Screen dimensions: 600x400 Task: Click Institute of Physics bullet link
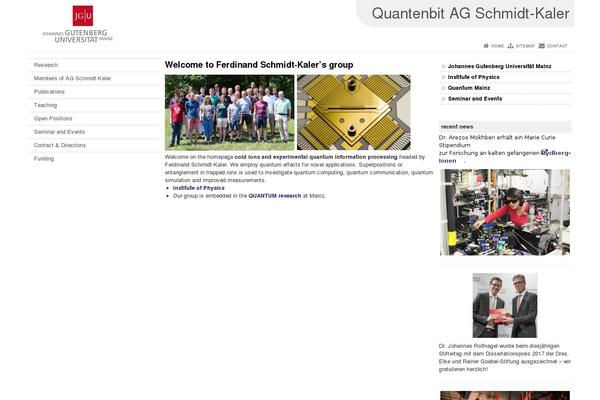point(199,188)
